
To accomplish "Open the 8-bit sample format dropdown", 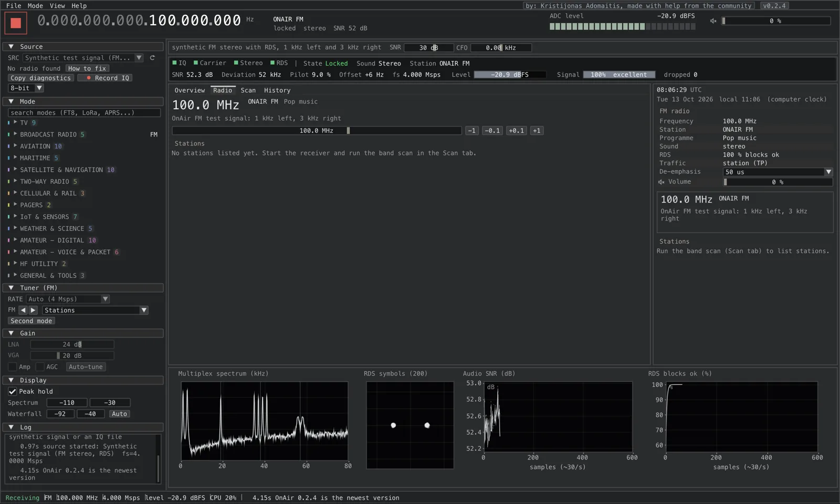I will [26, 88].
